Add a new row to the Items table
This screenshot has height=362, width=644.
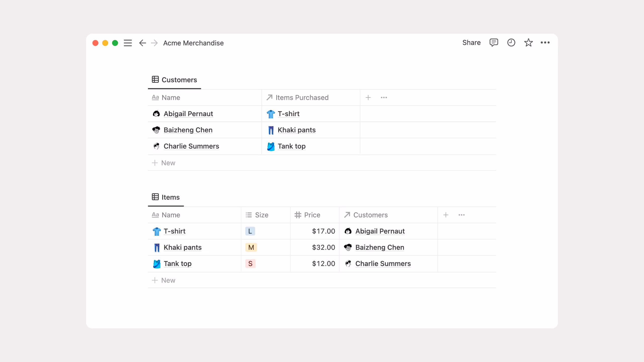[168, 280]
